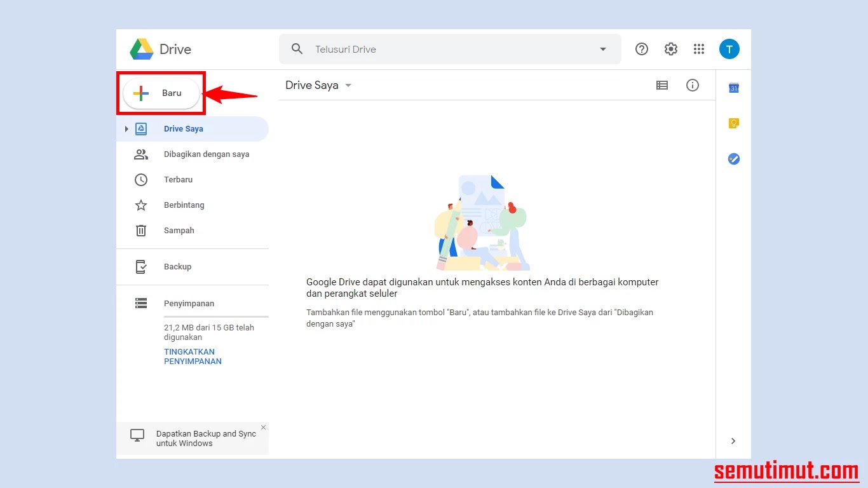Click Dapatkan Backup and Sync untuk Windows
868x488 pixels.
[206, 438]
